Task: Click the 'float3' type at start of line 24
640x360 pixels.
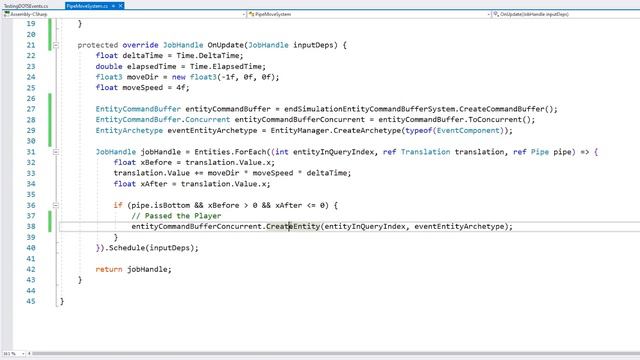Action: (109, 77)
